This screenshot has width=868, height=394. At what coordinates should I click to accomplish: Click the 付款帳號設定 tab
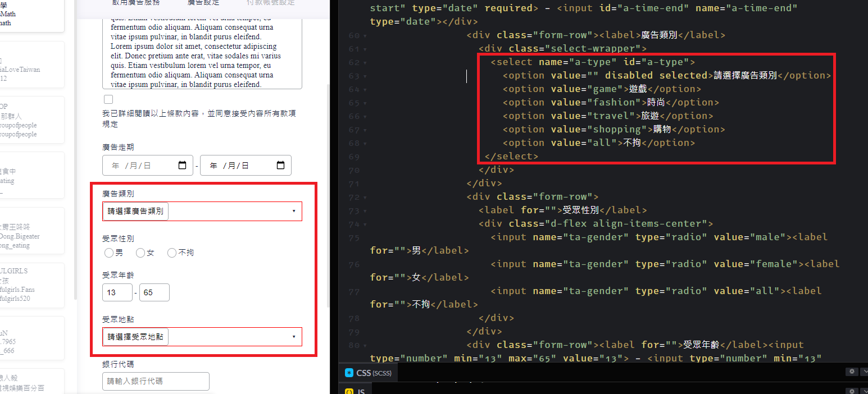point(270,3)
